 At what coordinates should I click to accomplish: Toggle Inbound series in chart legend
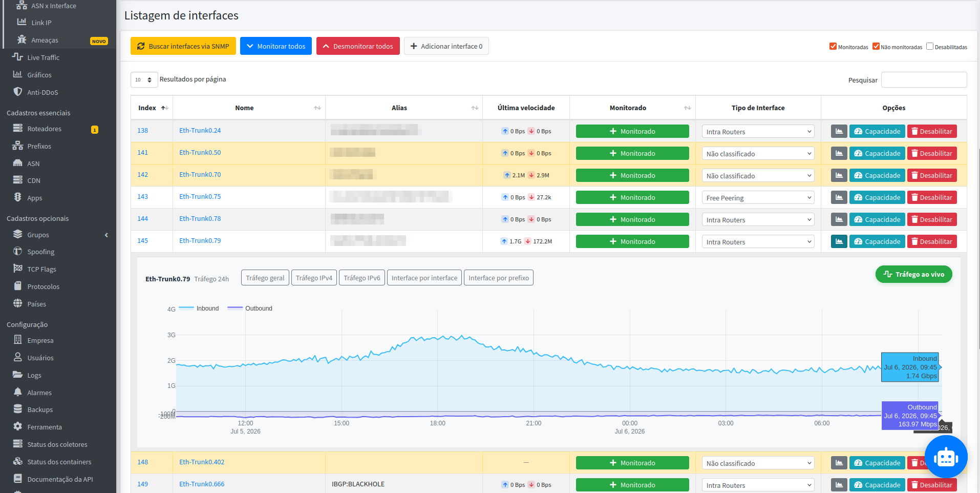(x=199, y=308)
